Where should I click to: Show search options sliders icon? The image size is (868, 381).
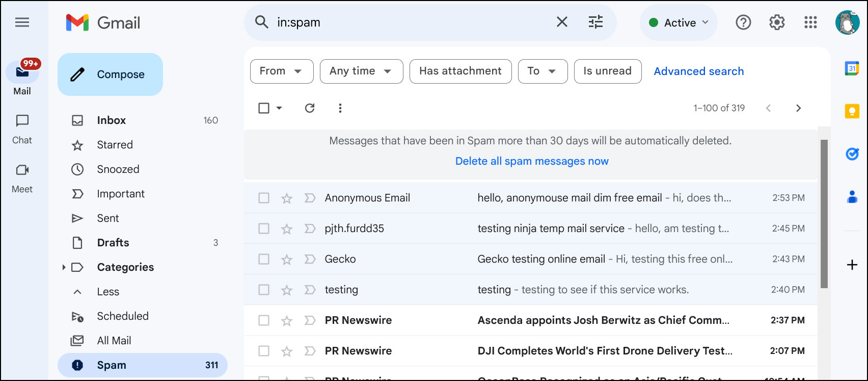[595, 22]
